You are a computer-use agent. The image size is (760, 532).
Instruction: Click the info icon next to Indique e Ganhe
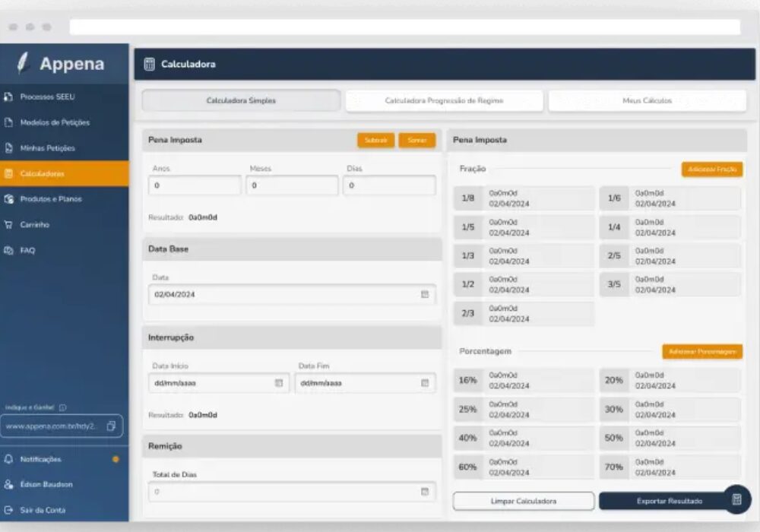(x=62, y=407)
